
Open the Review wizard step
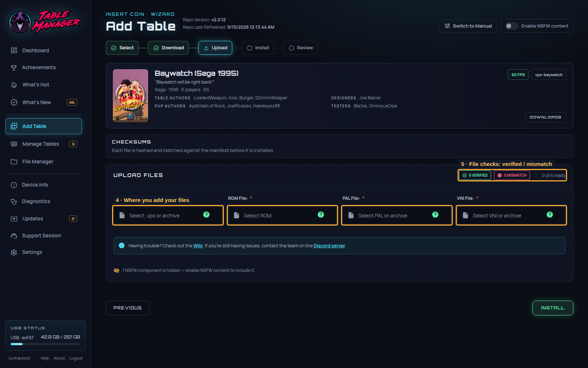click(301, 48)
